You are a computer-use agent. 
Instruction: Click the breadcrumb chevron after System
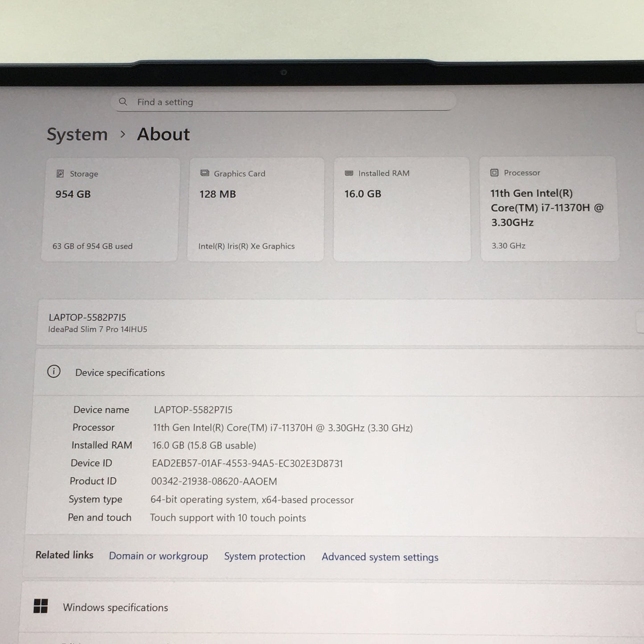(x=123, y=134)
